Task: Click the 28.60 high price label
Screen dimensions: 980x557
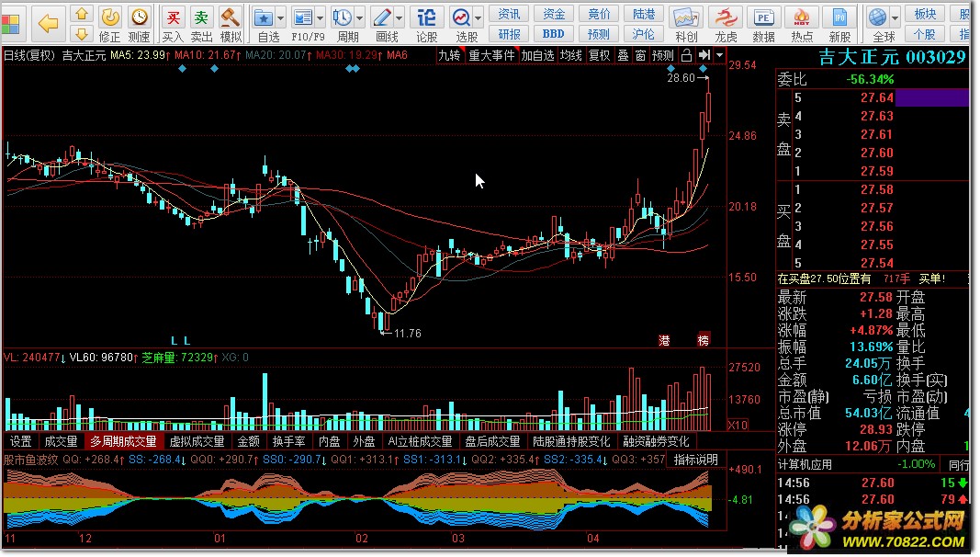Action: pos(681,77)
